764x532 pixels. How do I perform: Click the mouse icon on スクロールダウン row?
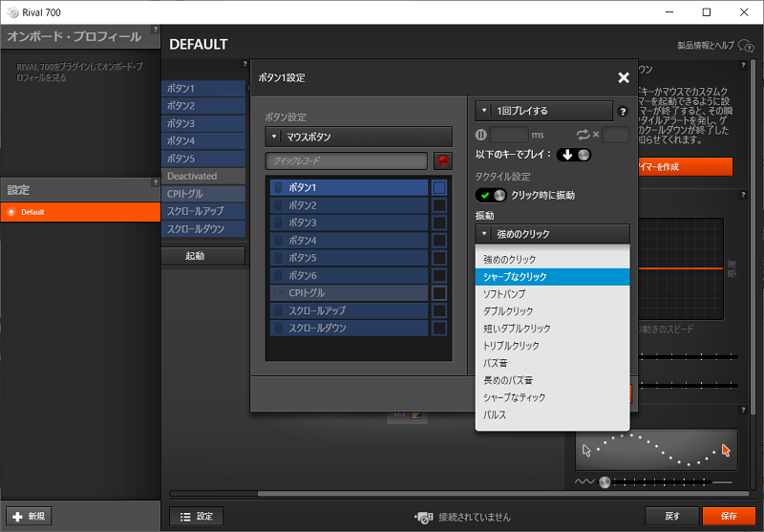(x=279, y=328)
